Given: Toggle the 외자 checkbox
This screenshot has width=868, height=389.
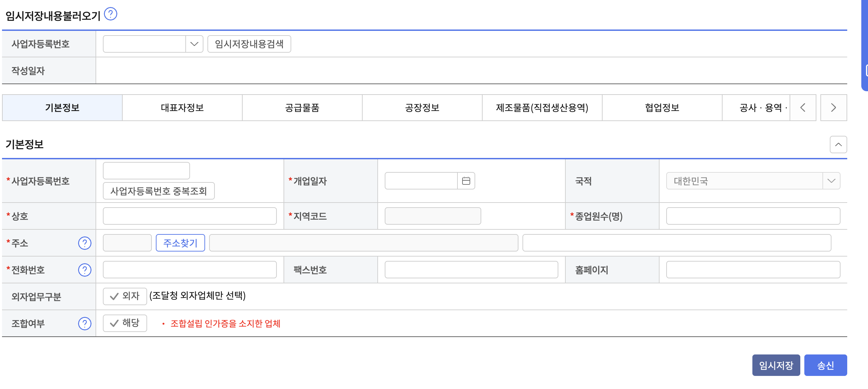Looking at the screenshot, I should tap(125, 296).
